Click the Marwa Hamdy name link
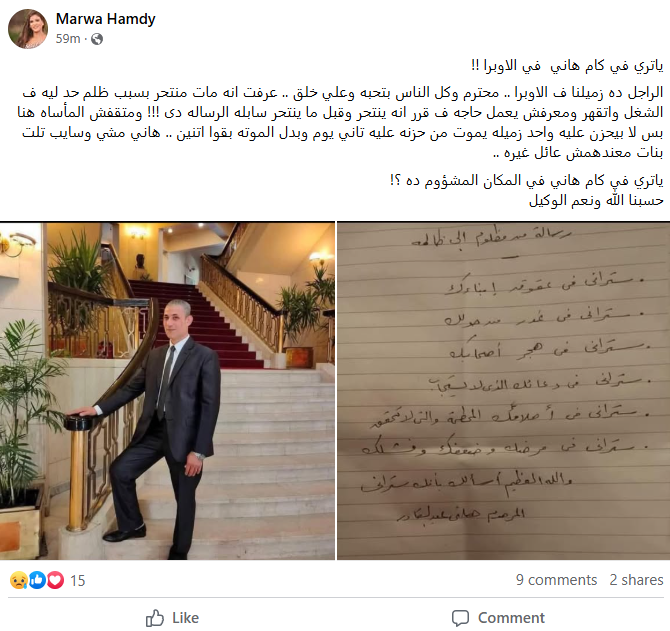Screen dimensions: 670x631 tap(106, 19)
